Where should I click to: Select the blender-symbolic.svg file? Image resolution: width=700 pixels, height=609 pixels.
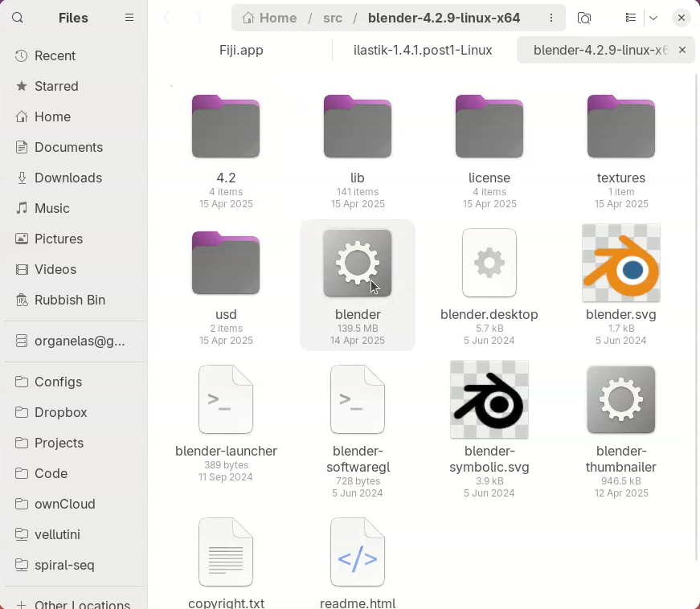(489, 400)
